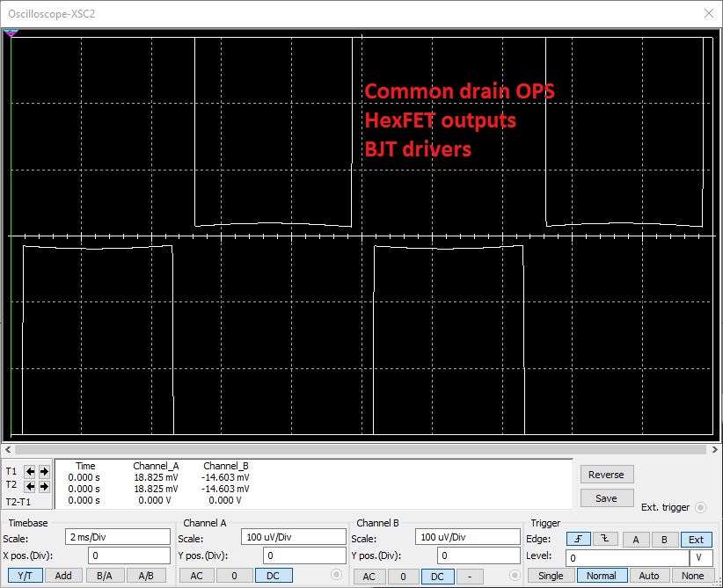723x588 pixels.
Task: Click Channel B terminal radio indicator
Action: tap(515, 575)
